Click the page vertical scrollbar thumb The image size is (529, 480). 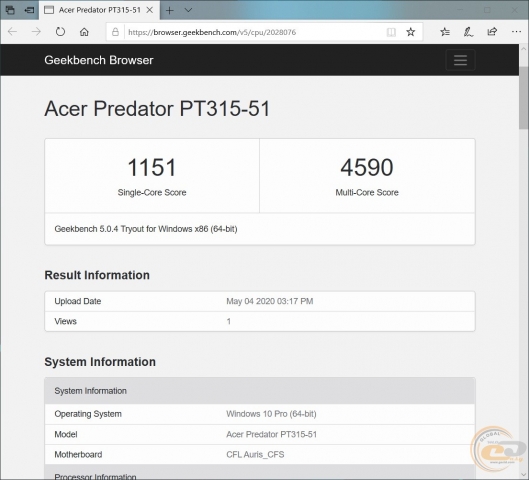(x=524, y=98)
